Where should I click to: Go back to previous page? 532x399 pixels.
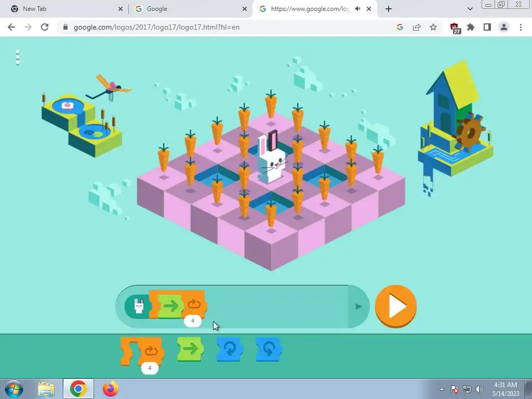click(x=11, y=27)
